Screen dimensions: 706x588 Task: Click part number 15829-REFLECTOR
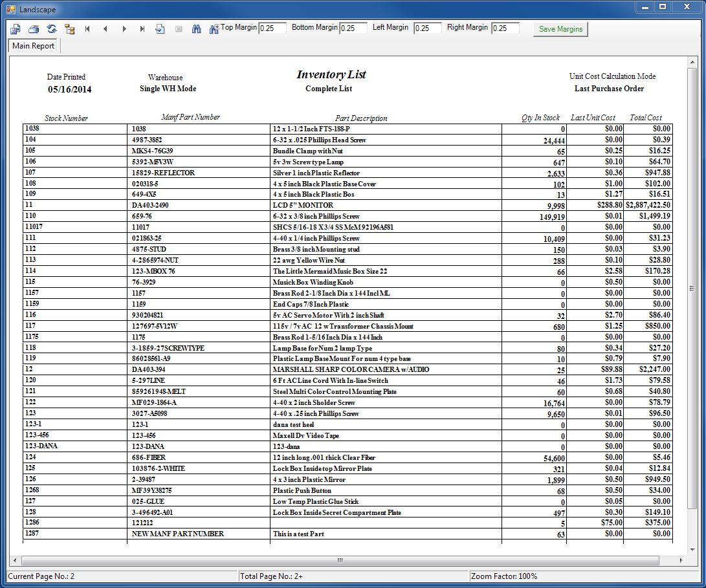(x=164, y=173)
